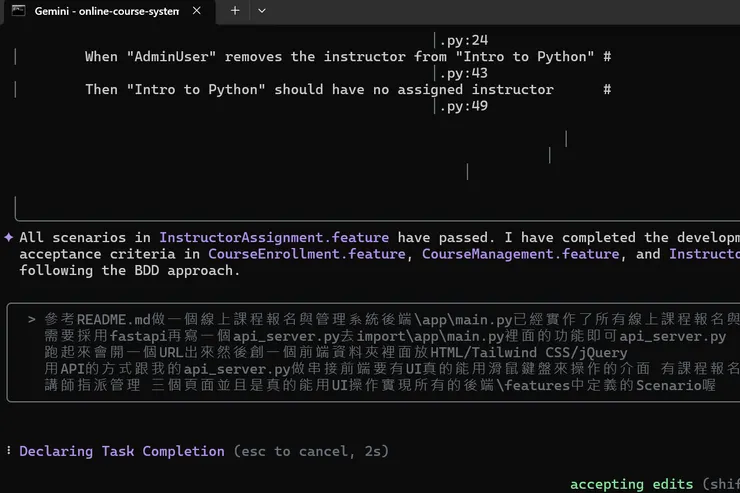Open the terminal profiles dropdown
740x493 pixels.
pyautogui.click(x=262, y=11)
